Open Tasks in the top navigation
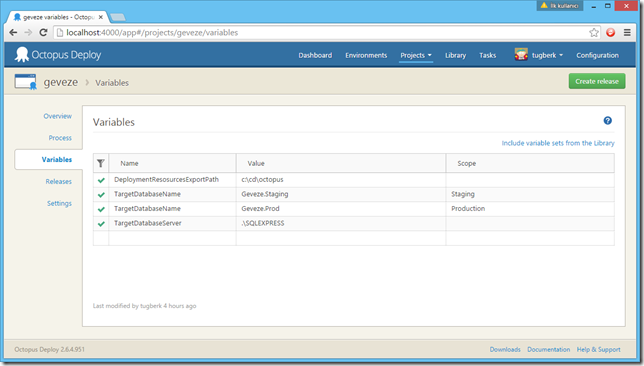This screenshot has height=366, width=644. tap(488, 55)
